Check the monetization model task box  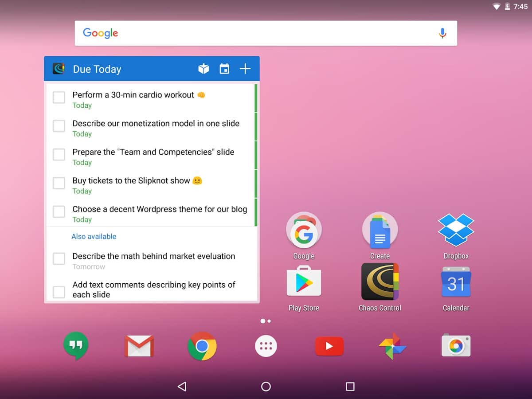pos(59,126)
